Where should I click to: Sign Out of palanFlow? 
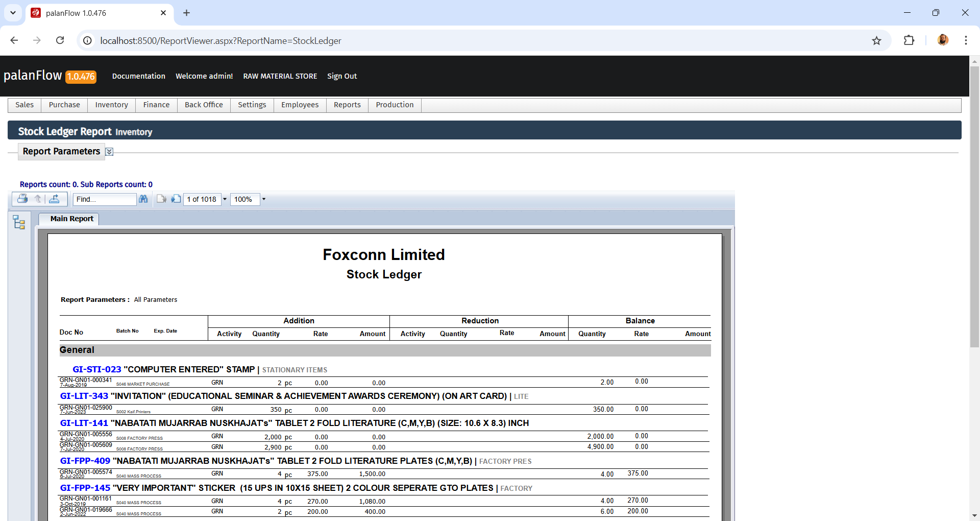pos(342,76)
